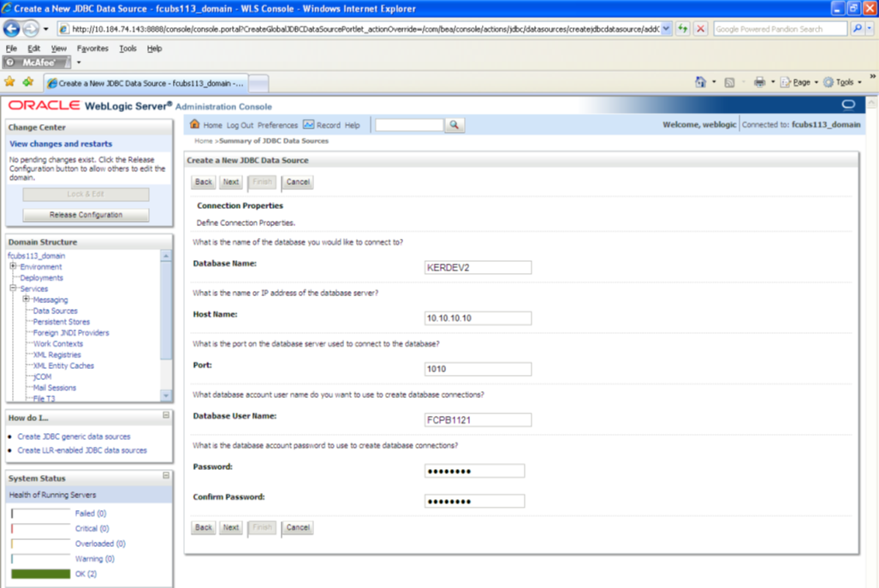Click the Add to Favorites star-plus icon

[28, 82]
